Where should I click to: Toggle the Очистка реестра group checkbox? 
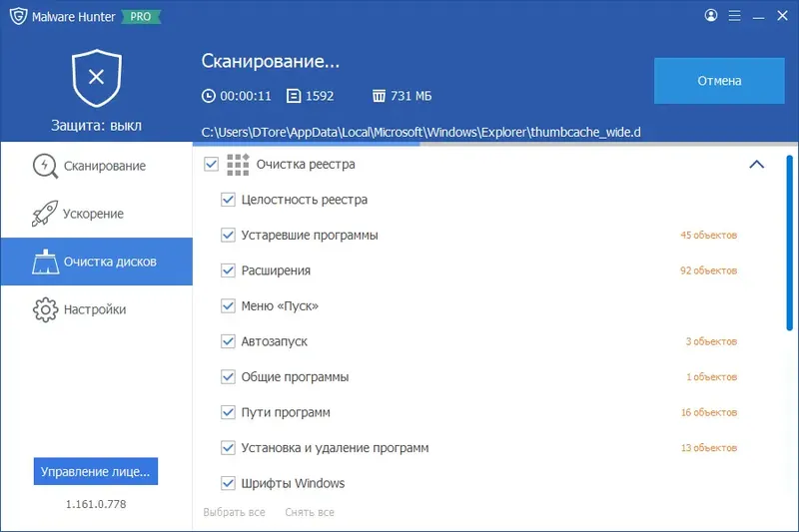[x=211, y=165]
